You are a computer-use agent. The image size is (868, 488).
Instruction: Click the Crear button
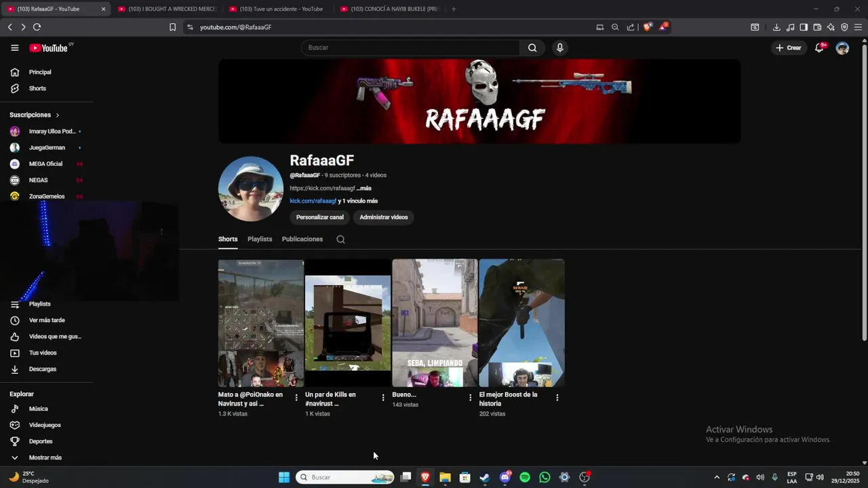pos(789,47)
